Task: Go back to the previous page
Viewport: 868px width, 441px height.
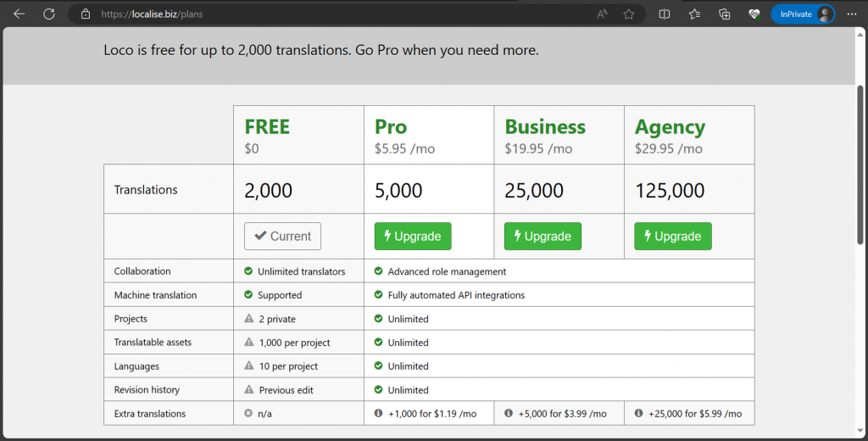Action: tap(19, 14)
